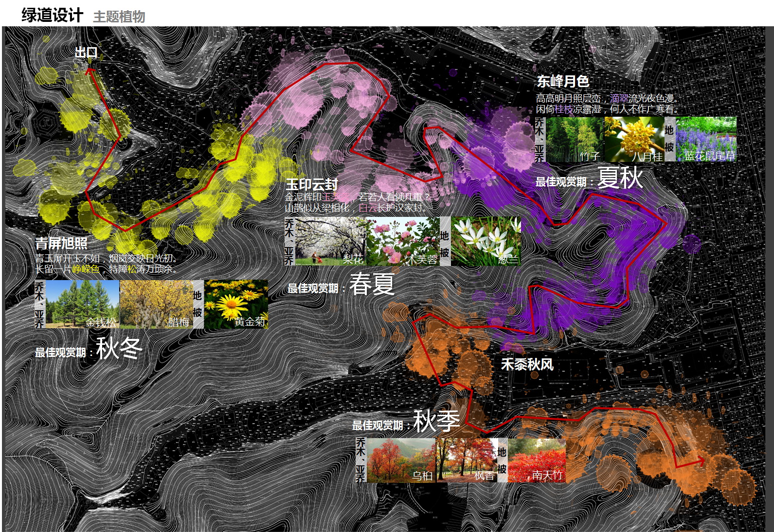Pick the 乌桕 autumn tree photo
Viewport: 774px width, 532px height.
click(401, 460)
